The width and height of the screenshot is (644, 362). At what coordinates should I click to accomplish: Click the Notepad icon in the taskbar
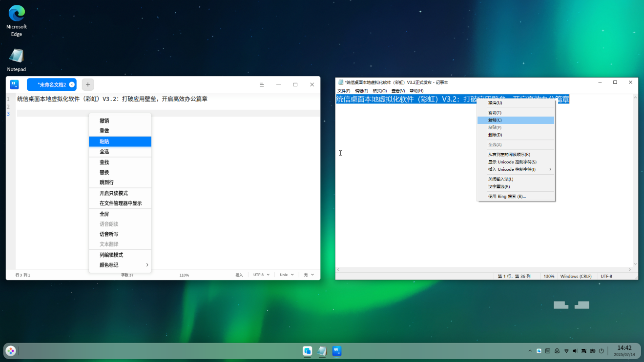[x=322, y=351]
